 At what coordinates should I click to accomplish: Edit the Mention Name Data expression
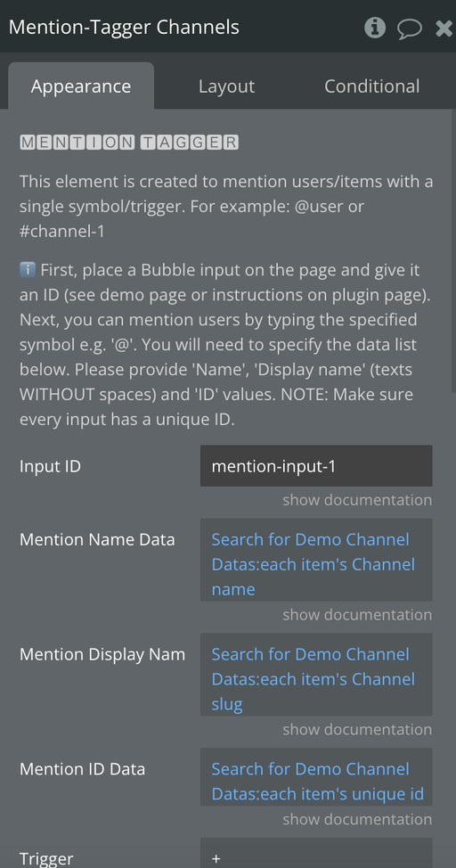point(316,560)
